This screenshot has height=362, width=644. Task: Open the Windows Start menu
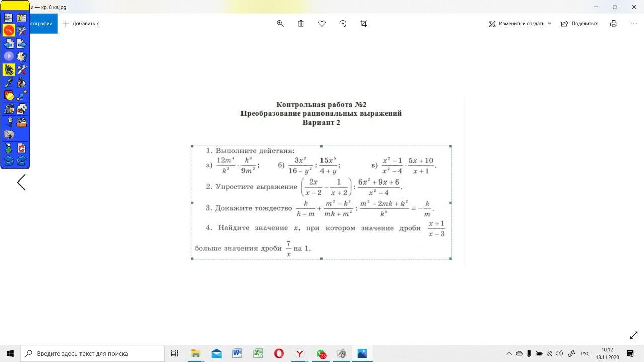10,353
